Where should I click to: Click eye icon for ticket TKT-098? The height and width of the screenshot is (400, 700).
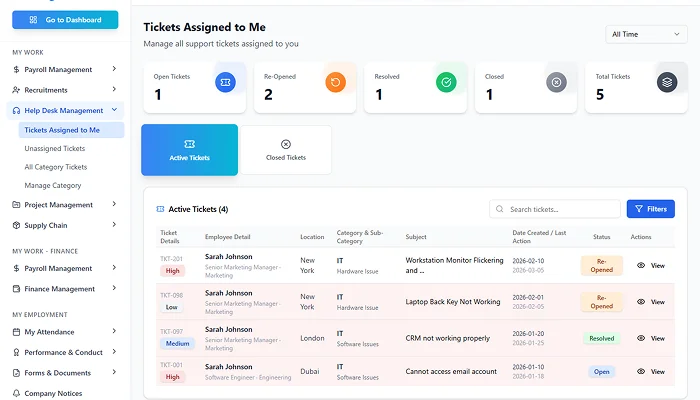point(641,302)
